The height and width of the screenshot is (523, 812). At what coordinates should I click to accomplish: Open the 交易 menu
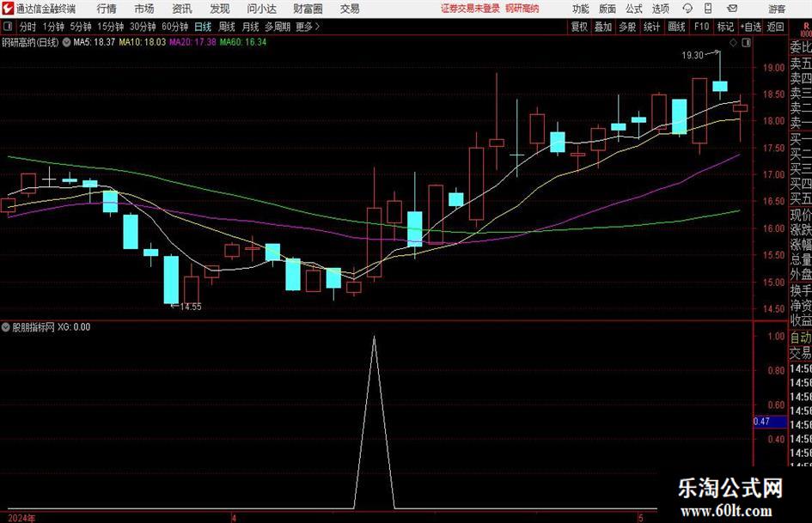(350, 9)
